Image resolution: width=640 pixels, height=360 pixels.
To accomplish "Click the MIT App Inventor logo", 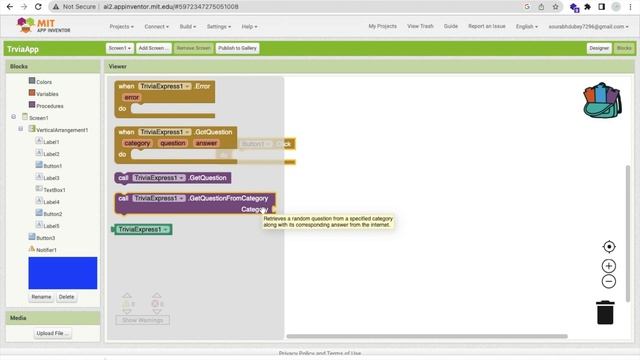I will coord(43,26).
